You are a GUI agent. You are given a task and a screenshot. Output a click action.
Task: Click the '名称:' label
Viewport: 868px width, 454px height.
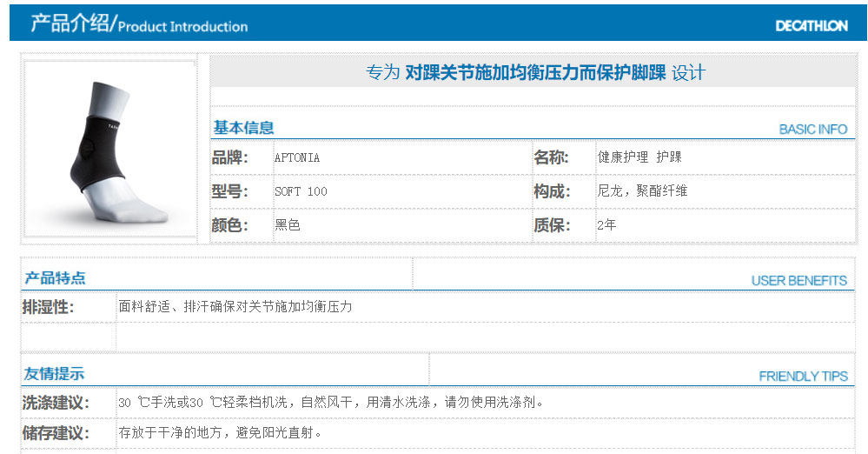tap(551, 157)
